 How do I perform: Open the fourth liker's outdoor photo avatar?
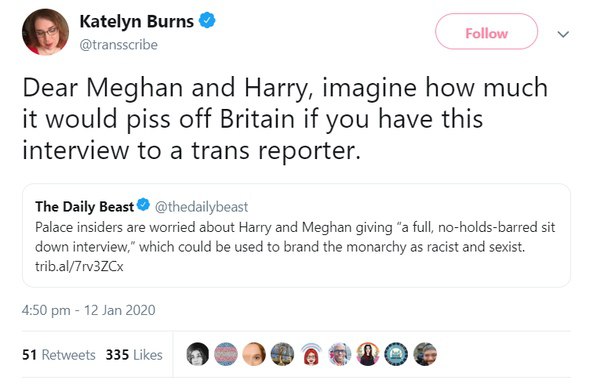coord(283,354)
